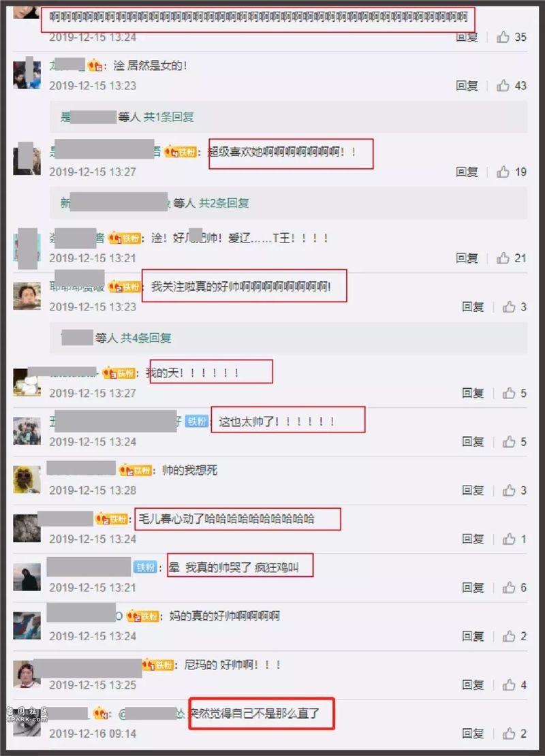Expand 共4条回复 replies
Screen dimensions: 545x756
(146, 338)
